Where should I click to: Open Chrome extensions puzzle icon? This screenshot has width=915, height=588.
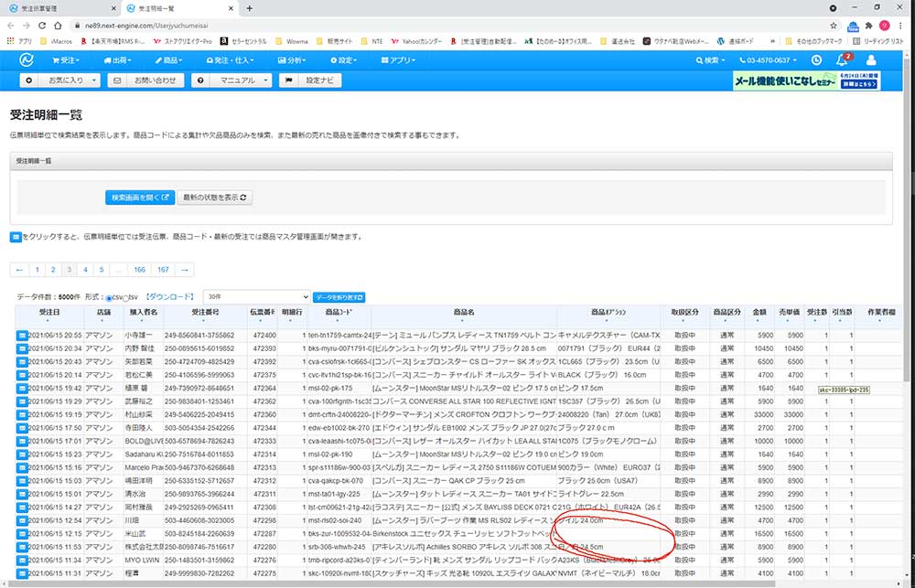pyautogui.click(x=869, y=26)
